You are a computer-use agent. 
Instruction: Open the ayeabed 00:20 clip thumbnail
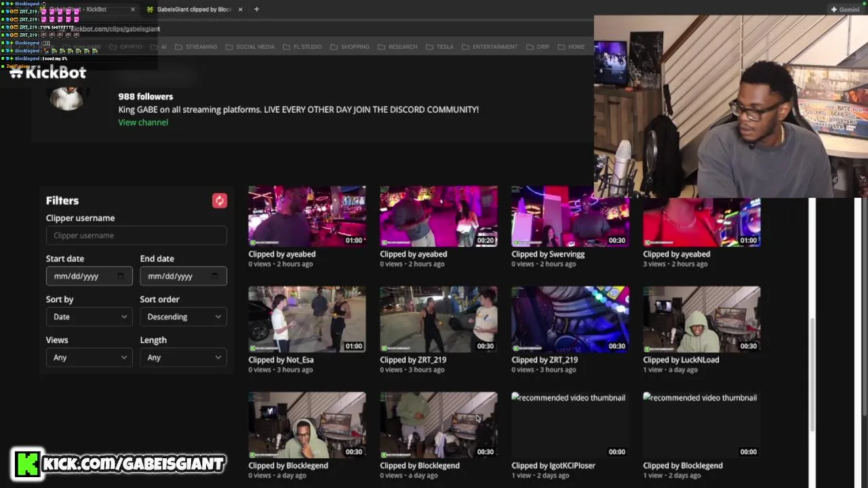[x=439, y=216]
